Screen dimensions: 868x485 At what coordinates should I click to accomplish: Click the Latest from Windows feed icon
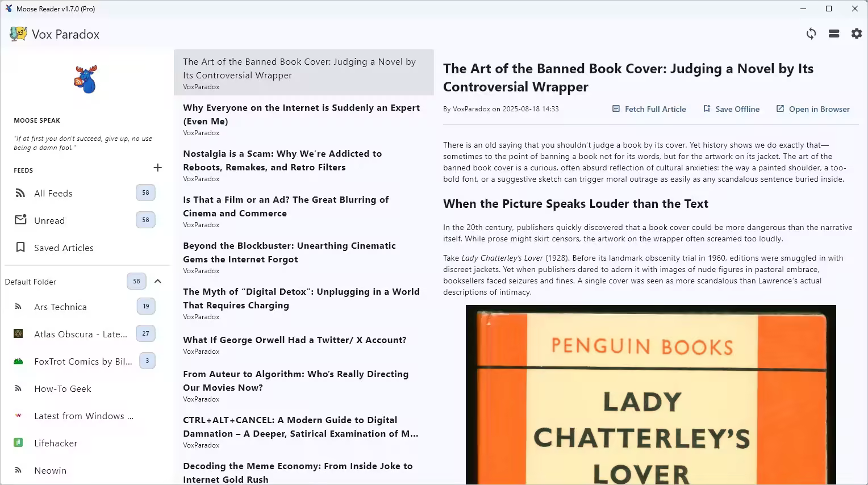coord(18,416)
